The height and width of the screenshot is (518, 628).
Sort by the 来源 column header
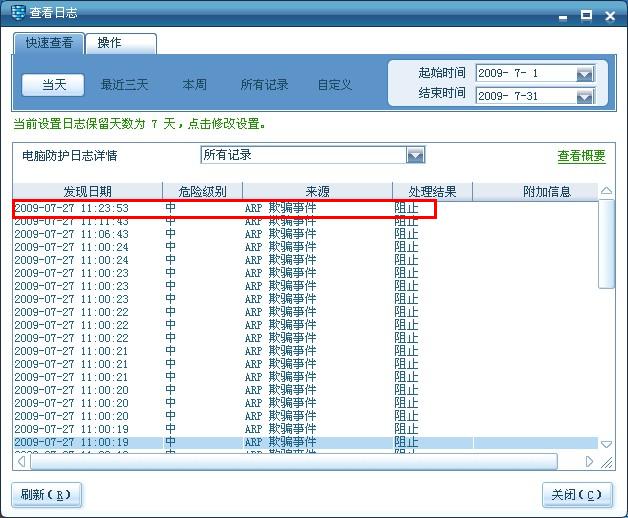[x=317, y=191]
